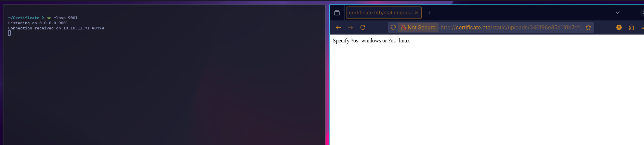Screen dimensions: 644x145
Task: Open the yellow Y extension icon
Action: click(619, 27)
